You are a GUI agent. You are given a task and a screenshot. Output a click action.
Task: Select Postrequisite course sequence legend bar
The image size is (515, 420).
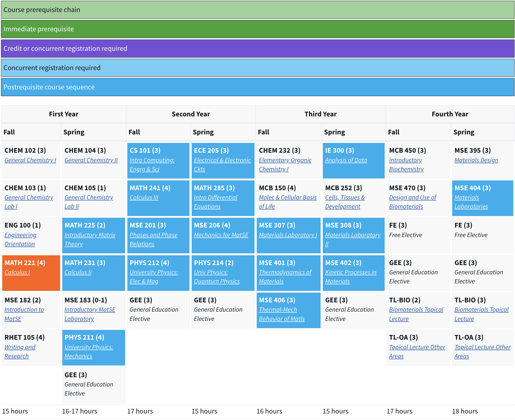point(257,87)
